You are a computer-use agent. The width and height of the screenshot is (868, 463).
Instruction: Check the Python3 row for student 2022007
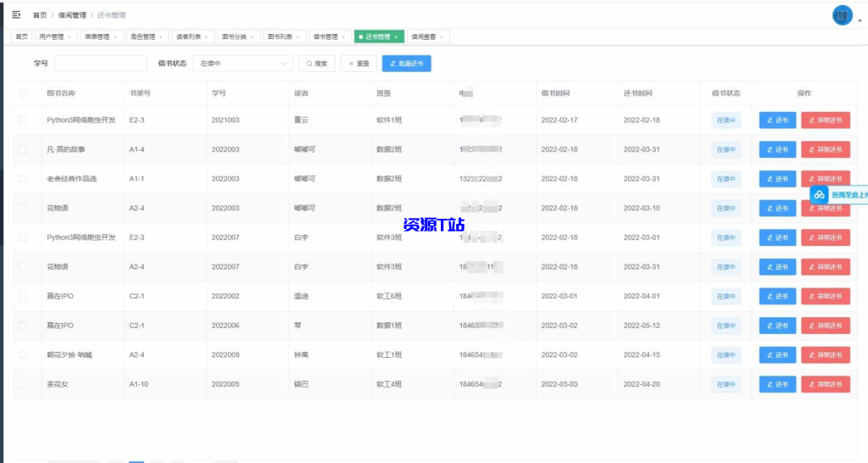click(x=23, y=237)
